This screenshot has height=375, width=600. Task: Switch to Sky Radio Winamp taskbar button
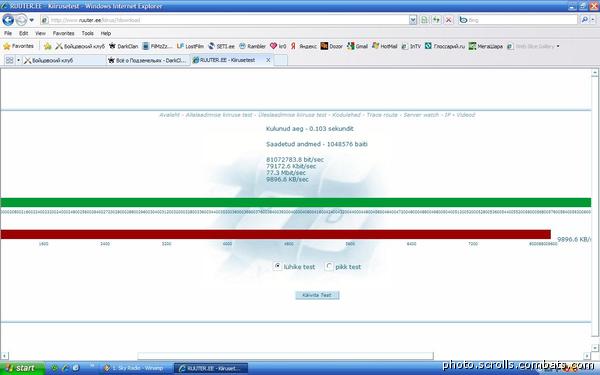tap(136, 368)
